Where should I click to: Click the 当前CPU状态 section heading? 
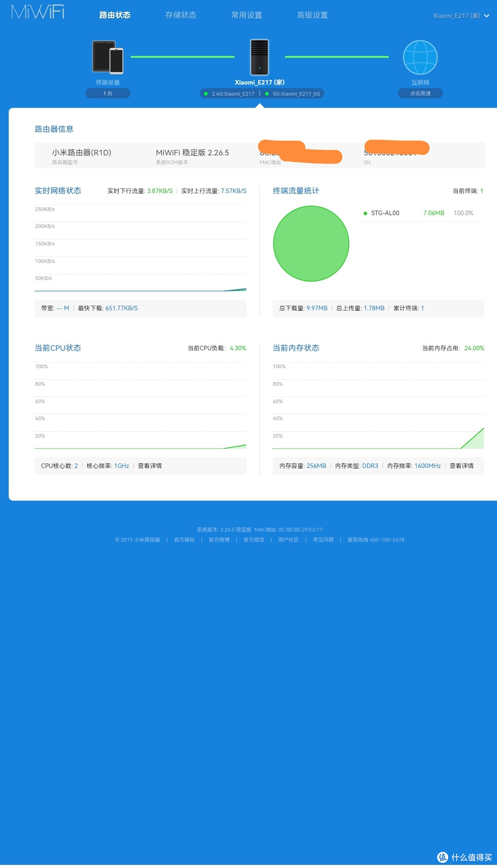pos(58,348)
